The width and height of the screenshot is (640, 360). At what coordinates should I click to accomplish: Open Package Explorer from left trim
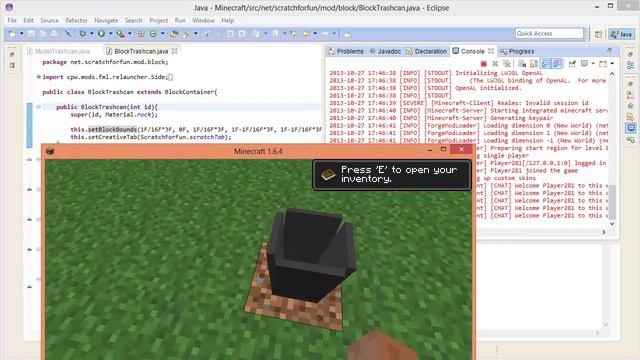[12, 65]
